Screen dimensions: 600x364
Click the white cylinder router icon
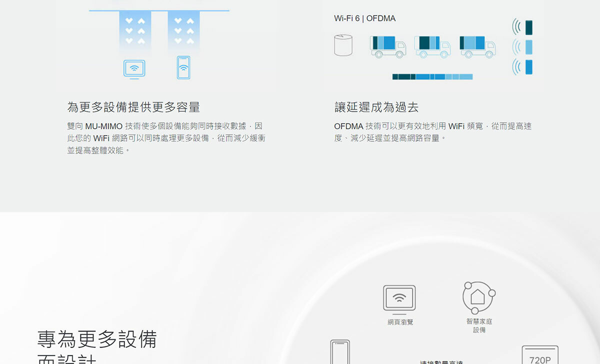coord(343,45)
